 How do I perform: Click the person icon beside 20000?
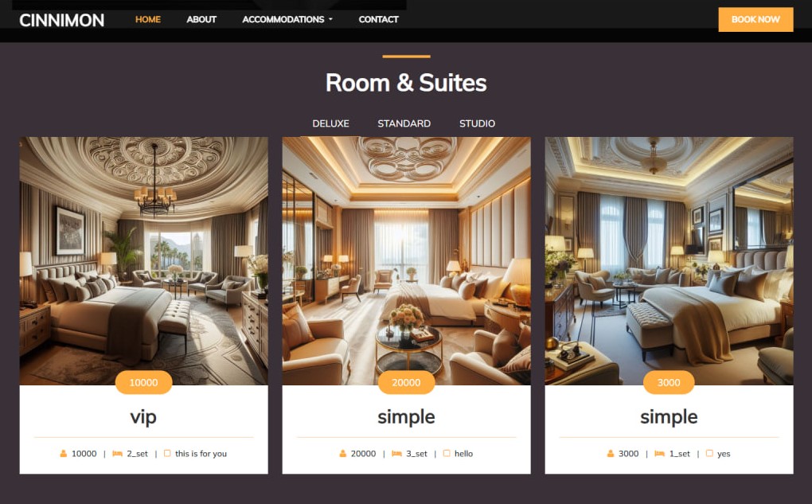(x=342, y=453)
